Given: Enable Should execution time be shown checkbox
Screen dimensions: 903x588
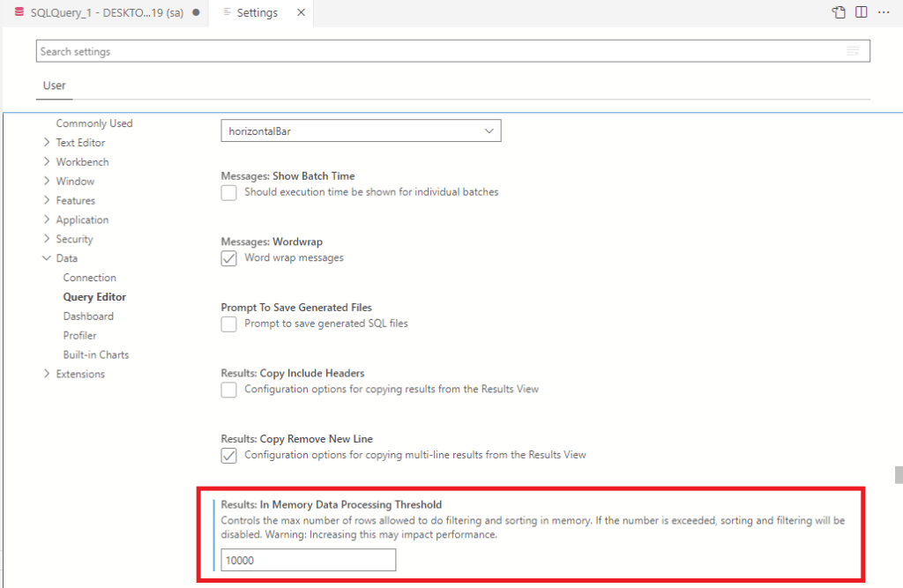Looking at the screenshot, I should 228,192.
